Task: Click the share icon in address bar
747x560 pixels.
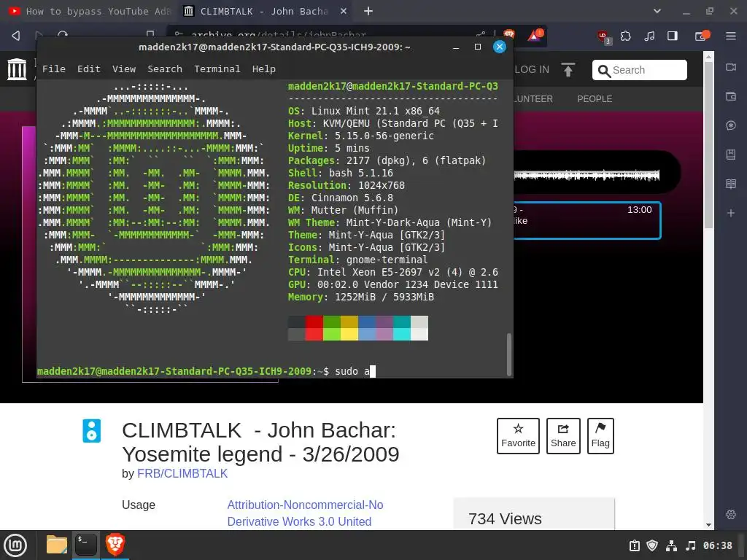Action: [481, 35]
